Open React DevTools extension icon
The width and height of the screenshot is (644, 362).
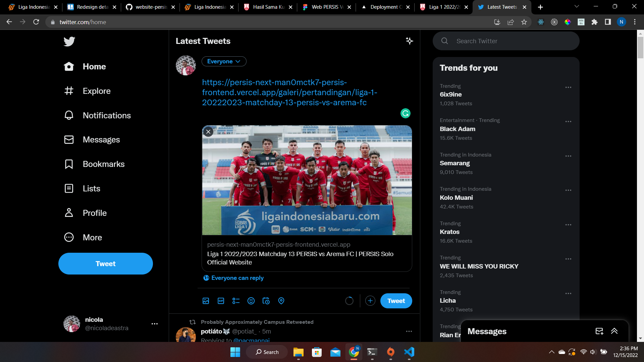(541, 22)
